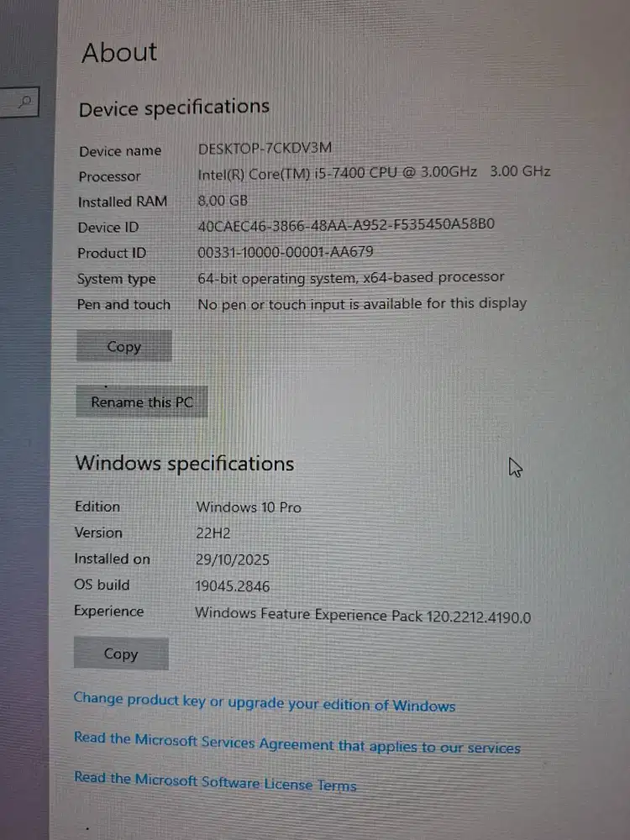Open the Microsoft Services Agreement link
Screen dimensions: 630x840
pyautogui.click(x=297, y=743)
